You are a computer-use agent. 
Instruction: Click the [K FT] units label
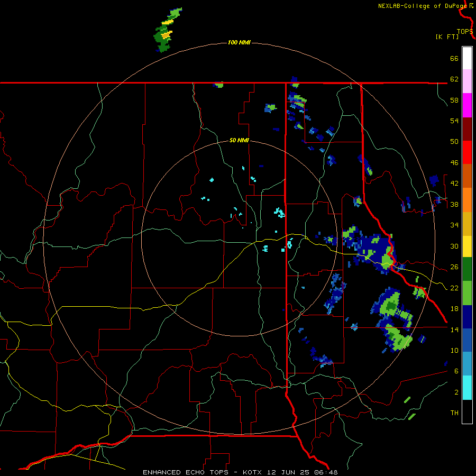pyautogui.click(x=447, y=37)
